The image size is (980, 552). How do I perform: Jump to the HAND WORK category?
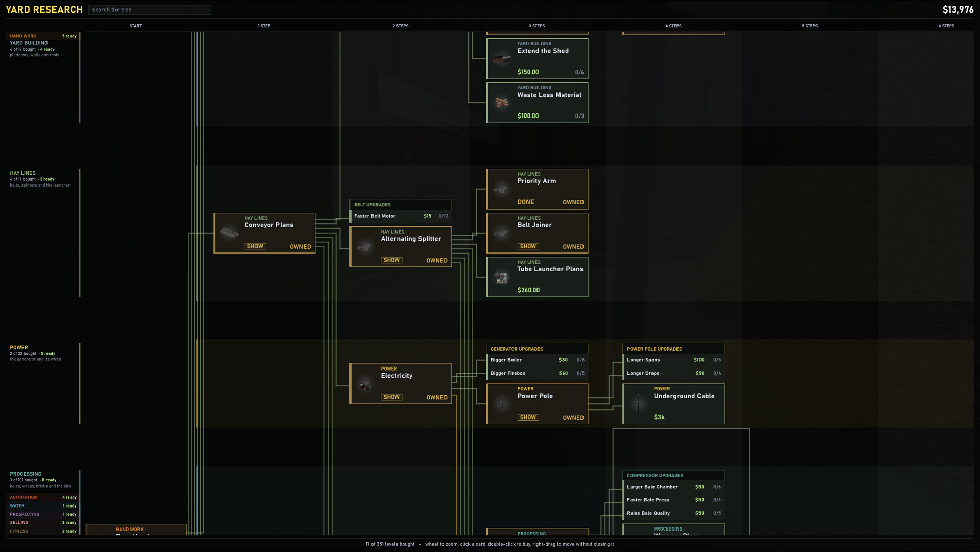pyautogui.click(x=43, y=36)
